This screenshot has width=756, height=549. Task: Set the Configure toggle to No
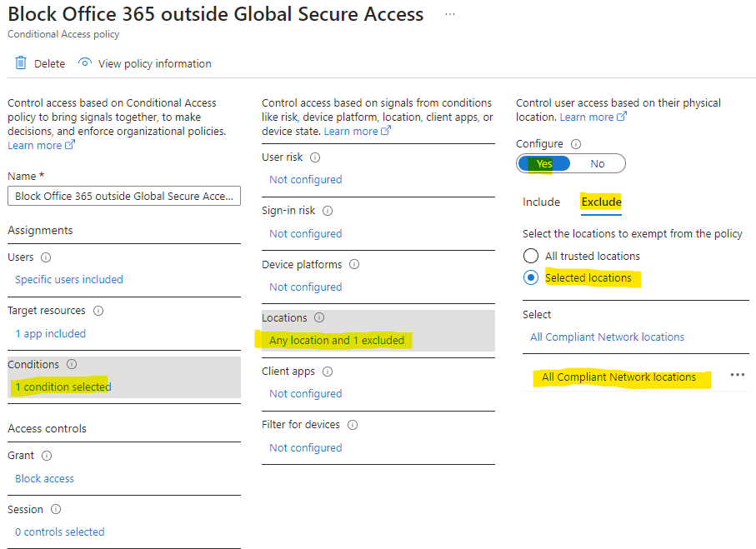point(598,164)
